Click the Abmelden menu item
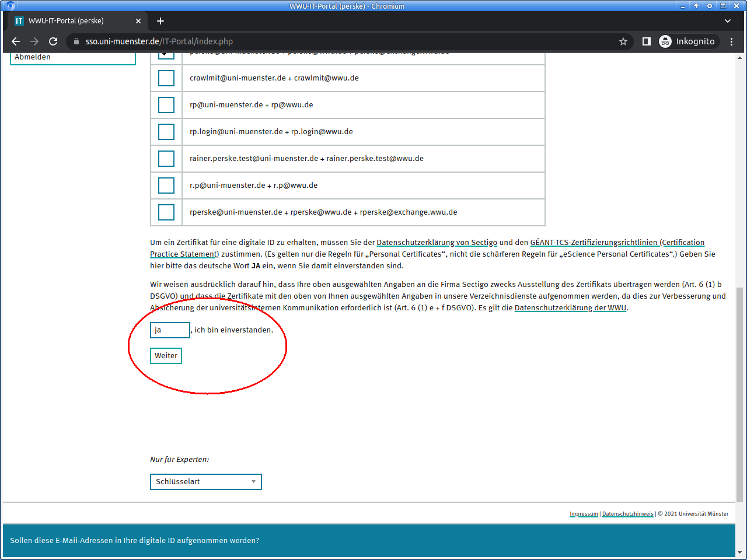This screenshot has height=560, width=747. click(33, 57)
